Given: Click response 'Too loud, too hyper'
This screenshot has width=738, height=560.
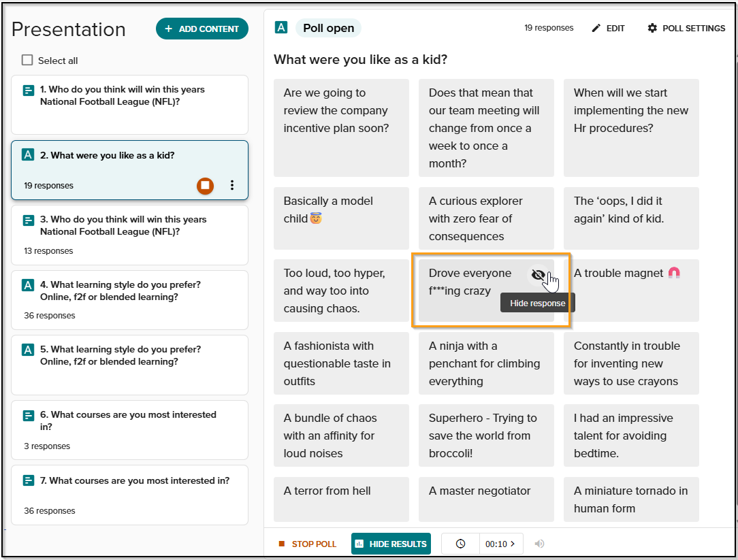Looking at the screenshot, I should click(x=341, y=291).
